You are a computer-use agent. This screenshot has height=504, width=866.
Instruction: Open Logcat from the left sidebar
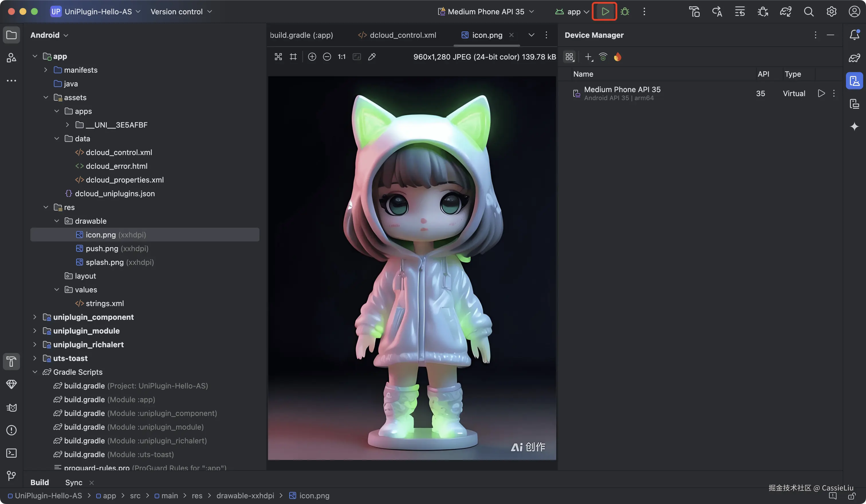[11, 408]
